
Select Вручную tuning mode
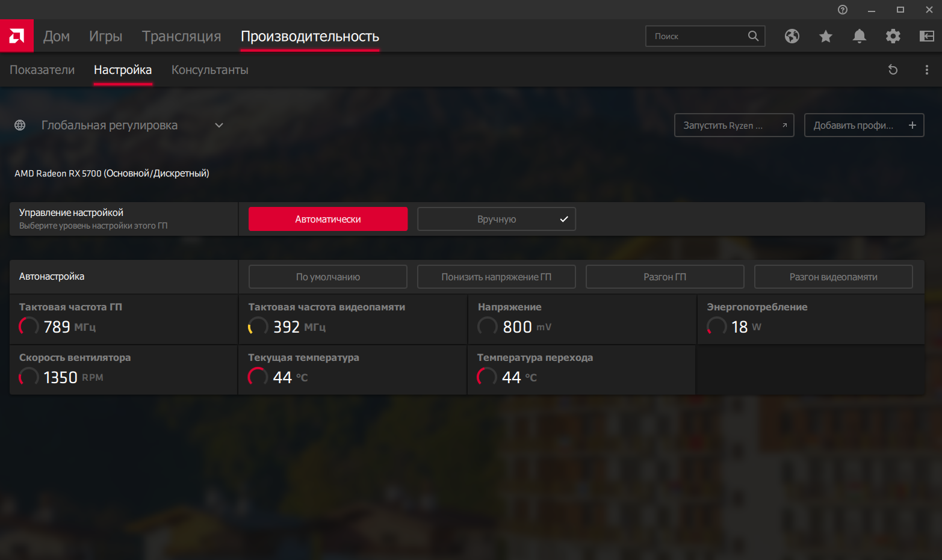[x=497, y=219]
